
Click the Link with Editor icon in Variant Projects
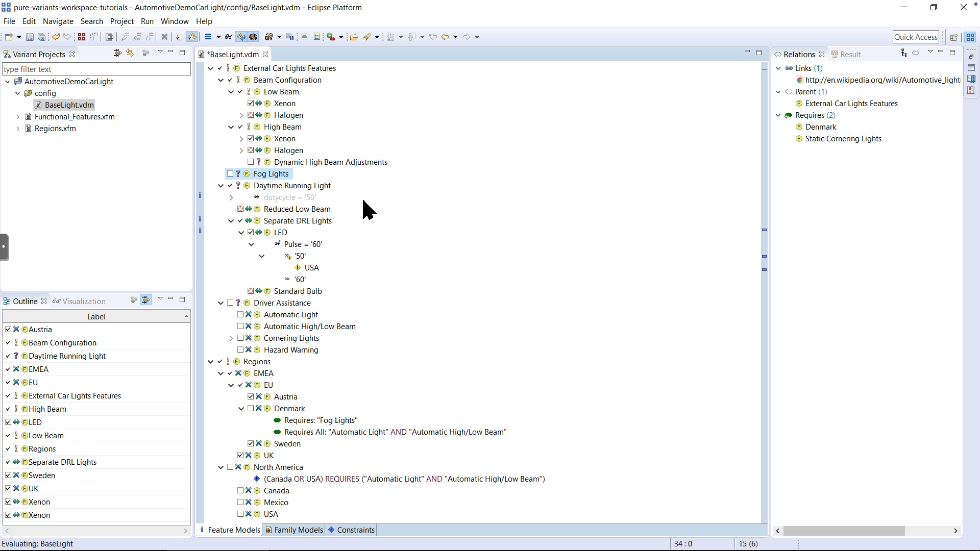[130, 53]
